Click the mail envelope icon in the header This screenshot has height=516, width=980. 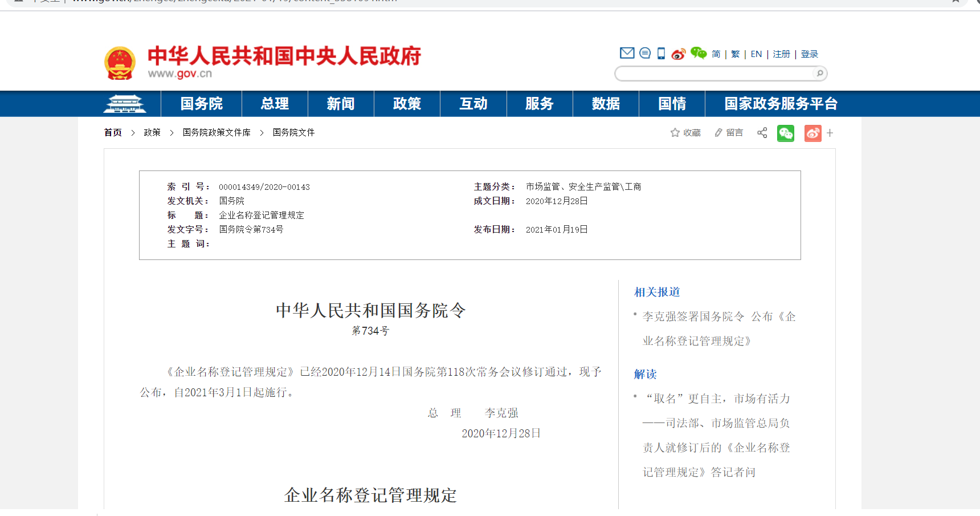(x=627, y=53)
